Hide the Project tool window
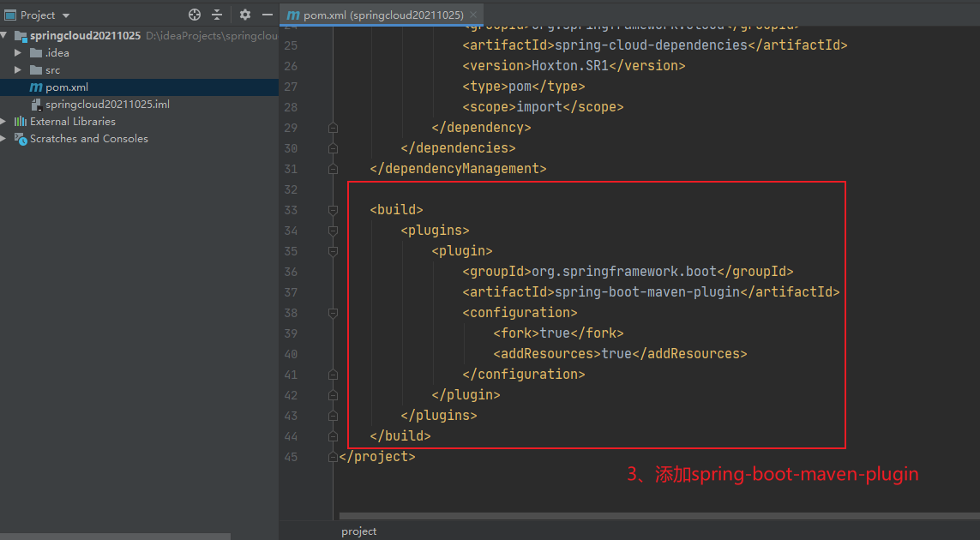Image resolution: width=980 pixels, height=540 pixels. click(x=268, y=15)
